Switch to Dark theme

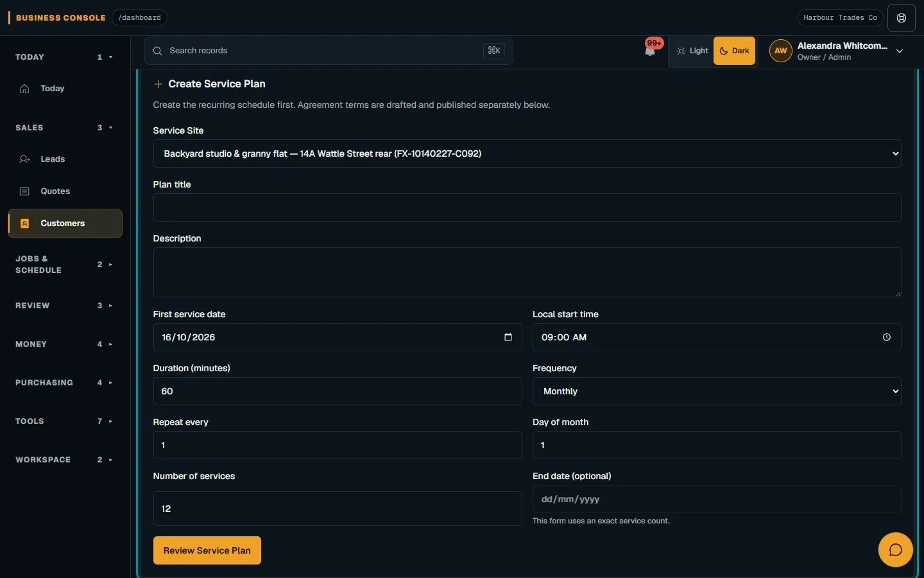(x=734, y=51)
